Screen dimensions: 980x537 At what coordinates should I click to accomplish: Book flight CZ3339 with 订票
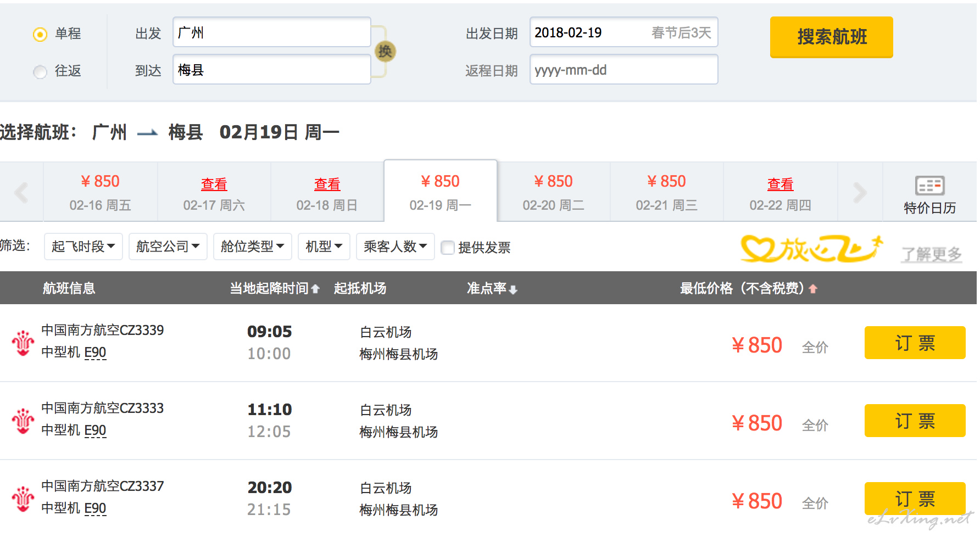pos(915,343)
